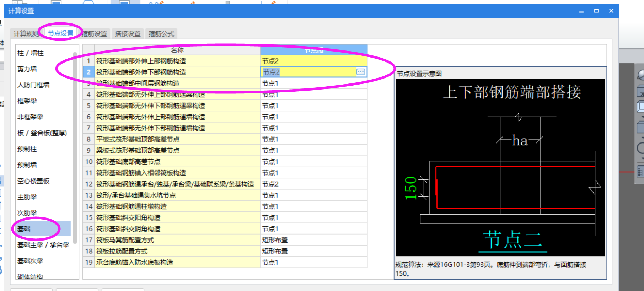Select 主肋梁 category

pyautogui.click(x=27, y=197)
